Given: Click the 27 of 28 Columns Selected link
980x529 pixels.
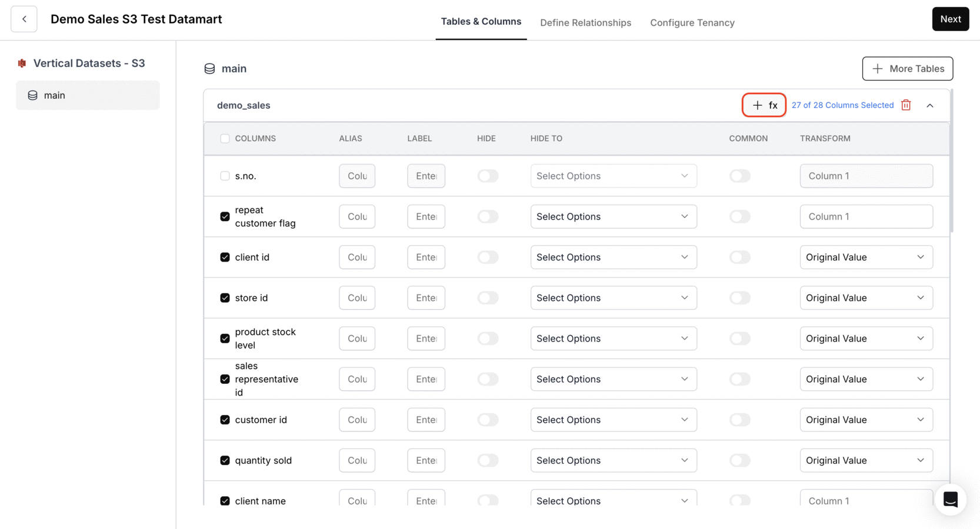Looking at the screenshot, I should pos(842,105).
